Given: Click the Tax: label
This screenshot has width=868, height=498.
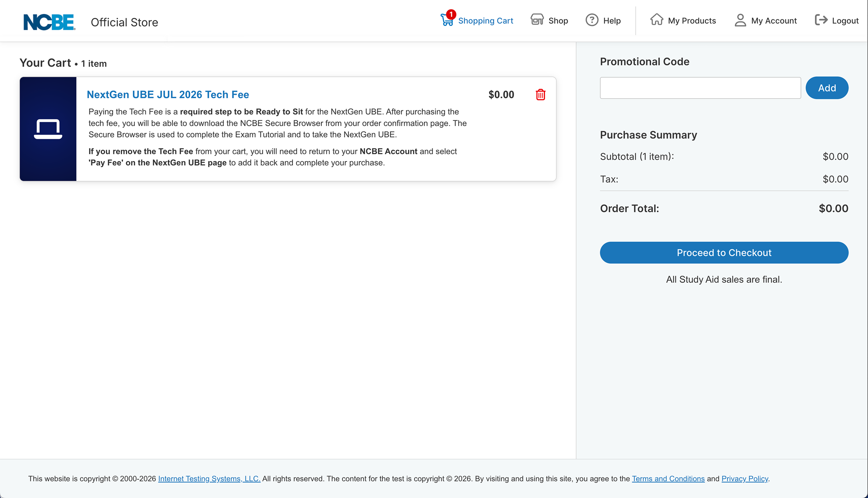Looking at the screenshot, I should coord(609,179).
